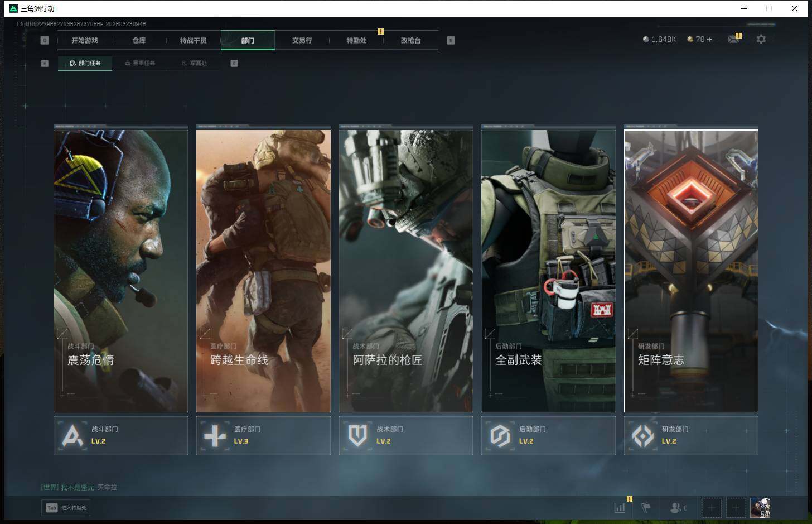Click the second empty squad slot plus
Image resolution: width=812 pixels, height=524 pixels.
736,508
